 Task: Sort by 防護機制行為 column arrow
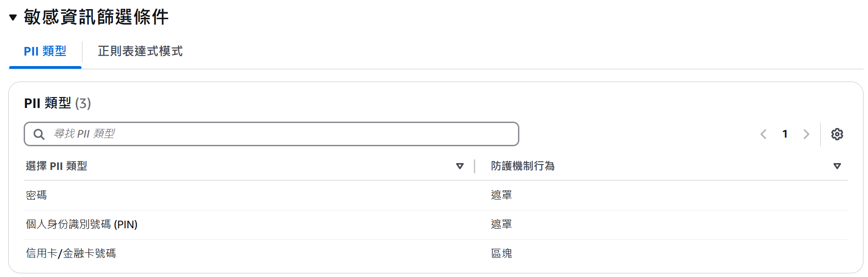click(x=837, y=166)
